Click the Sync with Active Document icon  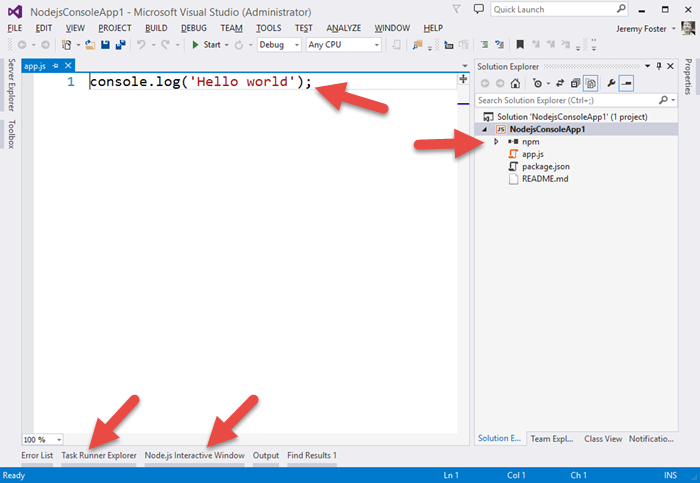coord(562,84)
